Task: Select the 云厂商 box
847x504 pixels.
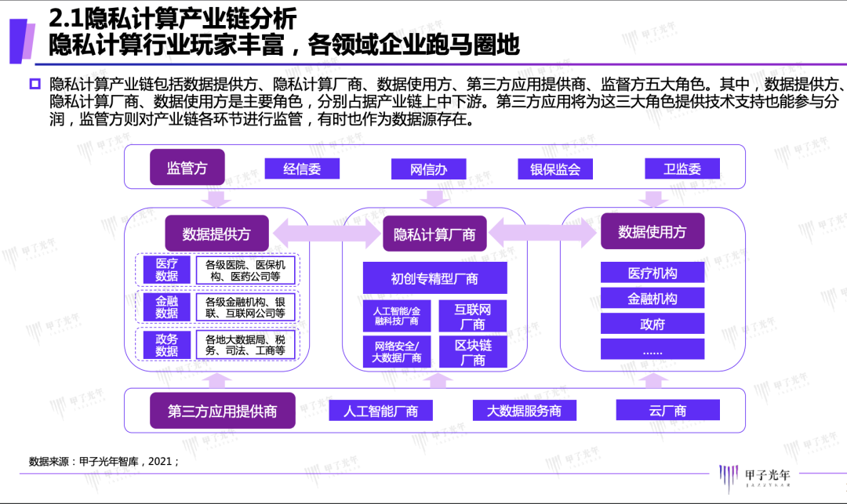Action: click(667, 410)
